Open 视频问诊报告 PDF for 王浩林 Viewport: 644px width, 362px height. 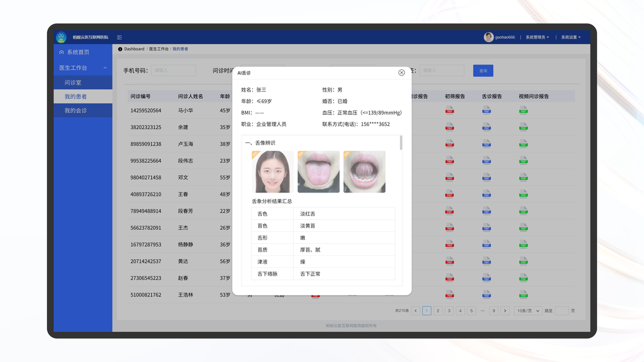tap(523, 294)
